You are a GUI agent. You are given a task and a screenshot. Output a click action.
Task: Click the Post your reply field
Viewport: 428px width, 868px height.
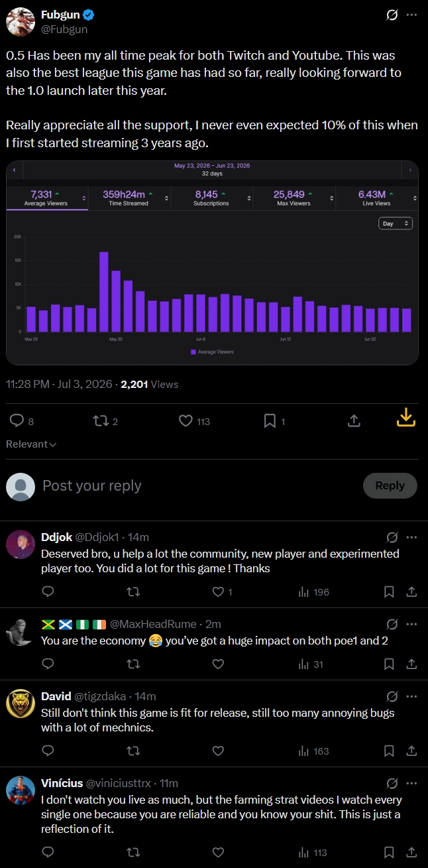(x=199, y=485)
